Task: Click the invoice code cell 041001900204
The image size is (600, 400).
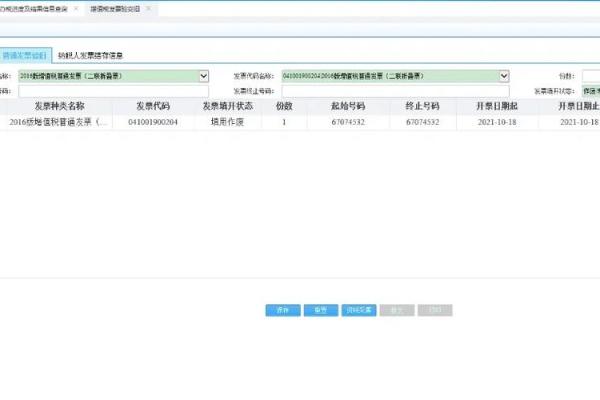Action: click(x=153, y=122)
